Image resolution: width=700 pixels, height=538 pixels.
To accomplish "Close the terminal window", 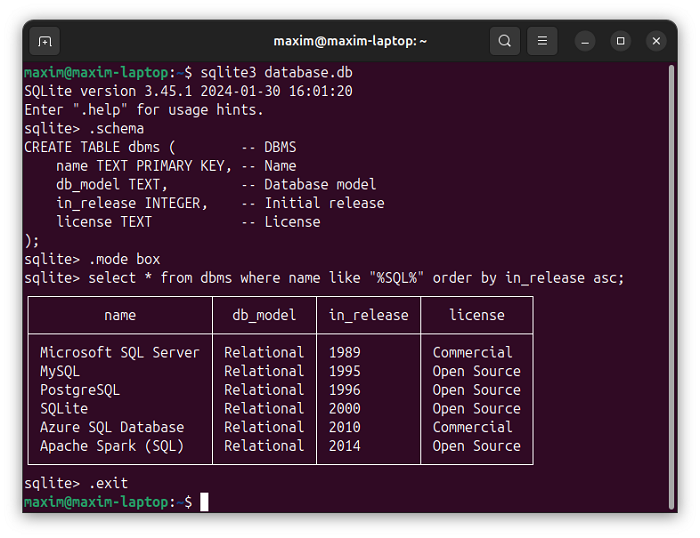I will coord(656,41).
